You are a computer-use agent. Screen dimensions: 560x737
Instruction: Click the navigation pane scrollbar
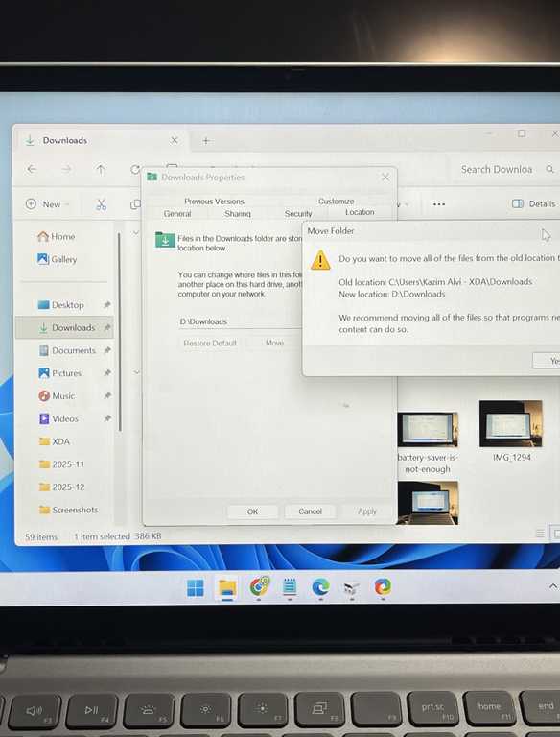pos(119,331)
